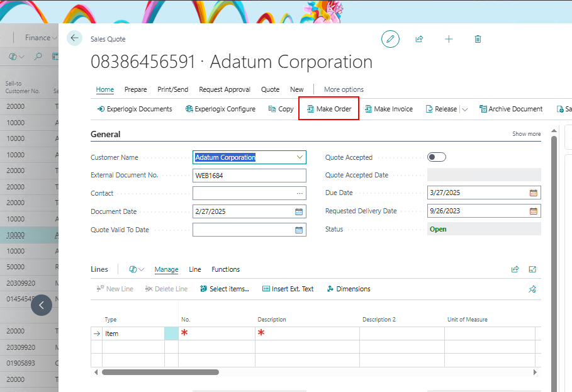Viewport: 572px width, 392px height.
Task: Expand Finance menu in background page
Action: coord(41,38)
